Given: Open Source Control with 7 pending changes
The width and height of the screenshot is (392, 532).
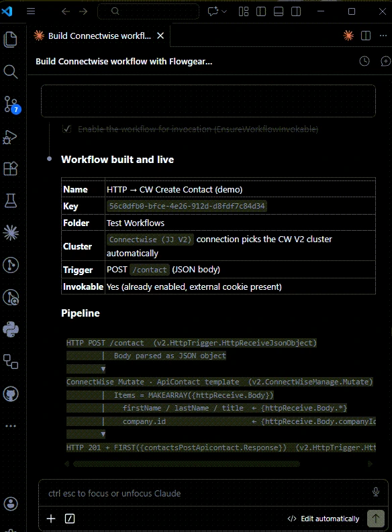Looking at the screenshot, I should 11,104.
